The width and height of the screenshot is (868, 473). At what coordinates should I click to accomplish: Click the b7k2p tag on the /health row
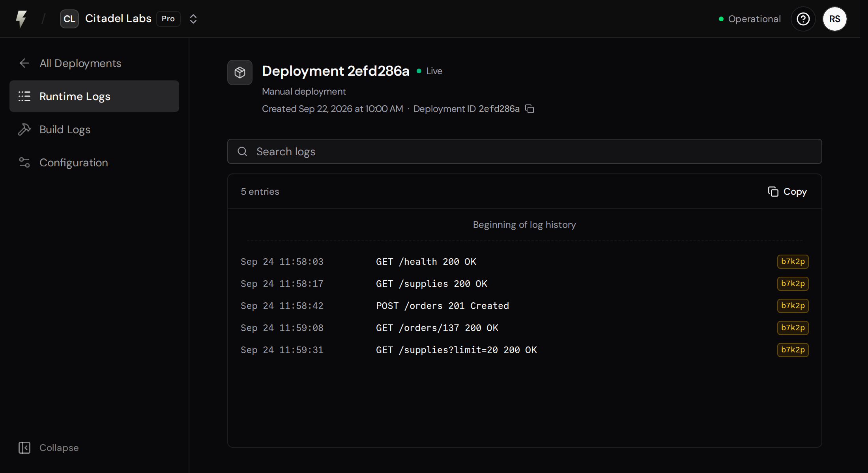(793, 262)
